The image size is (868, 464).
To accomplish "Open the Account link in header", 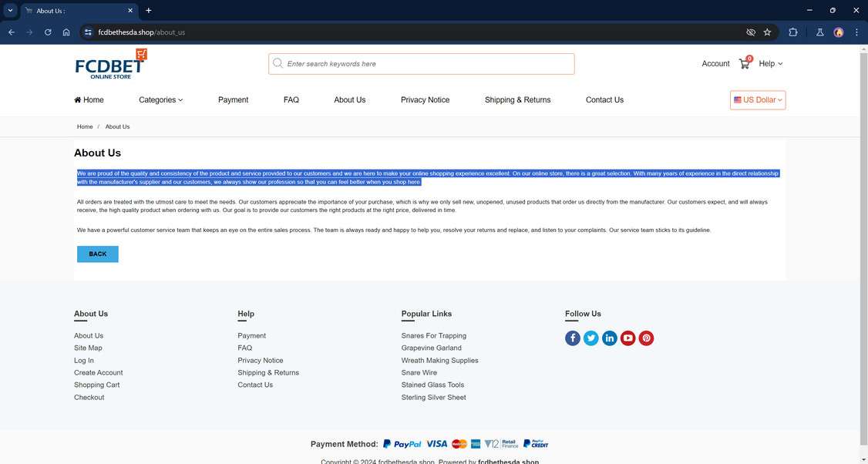I will pos(715,64).
